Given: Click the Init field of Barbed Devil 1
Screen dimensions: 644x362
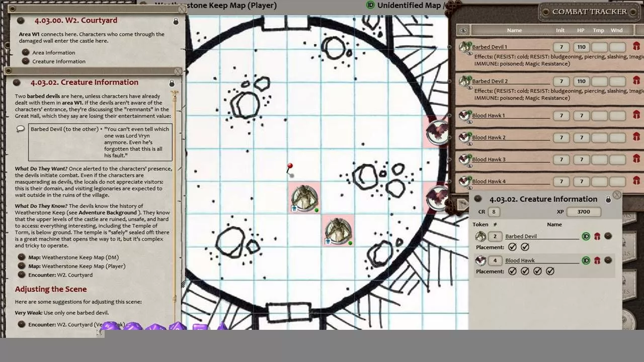Looking at the screenshot, I should pyautogui.click(x=561, y=47).
